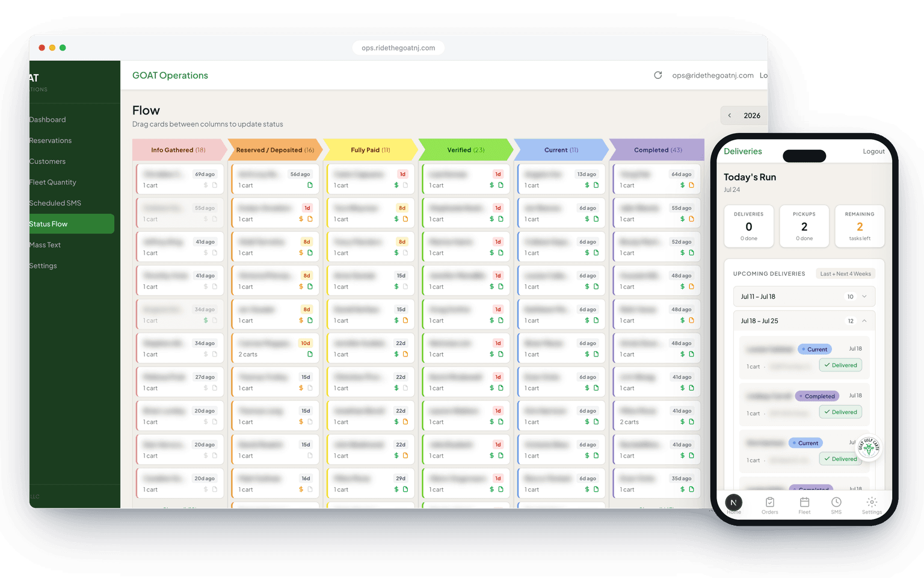
Task: Click the Fully Paid (11) column header
Action: coord(371,150)
